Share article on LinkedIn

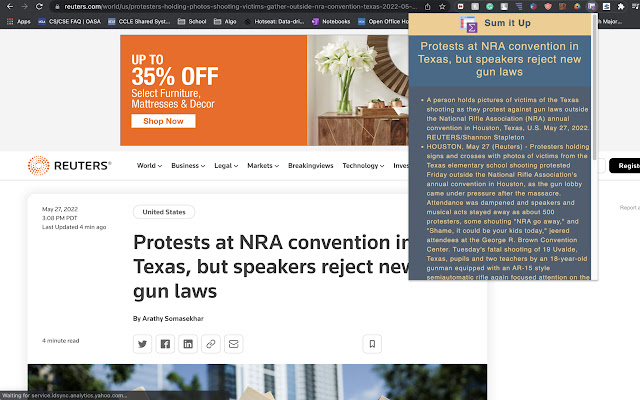click(x=188, y=344)
